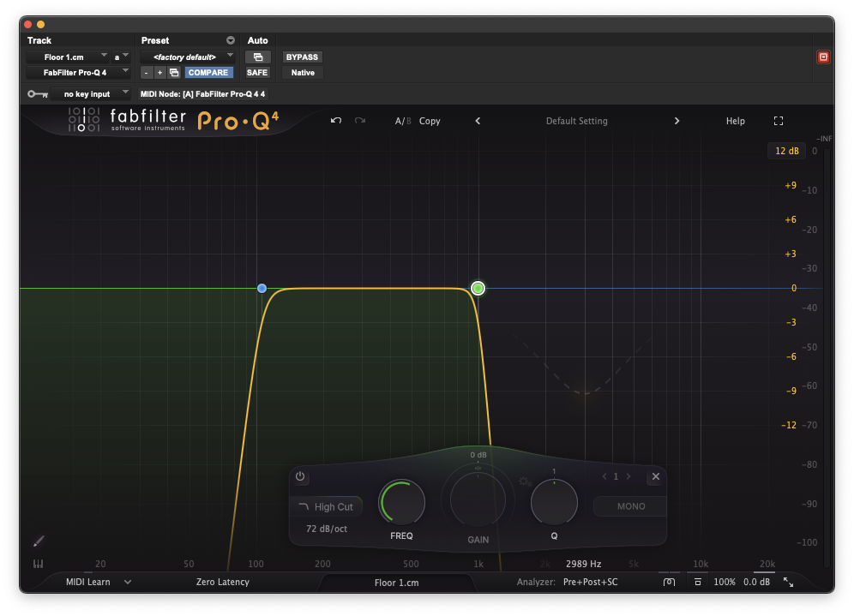Click the 0 dB gain value above GAIN
The image size is (854, 616).
pyautogui.click(x=478, y=455)
